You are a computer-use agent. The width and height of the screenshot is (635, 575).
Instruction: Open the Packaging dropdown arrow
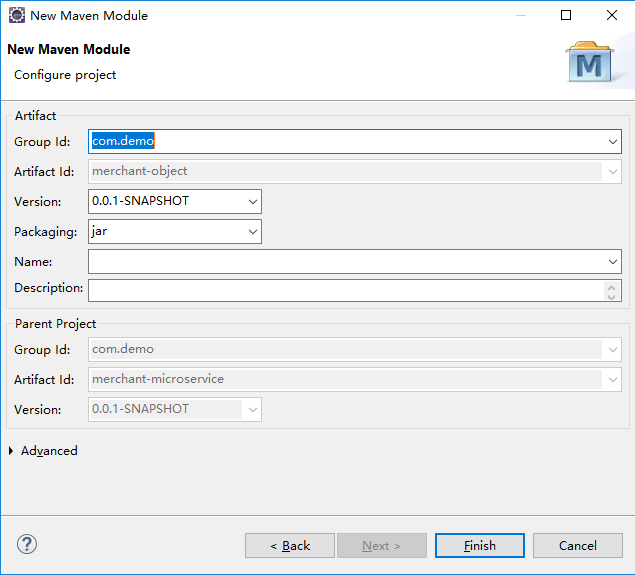click(x=253, y=232)
